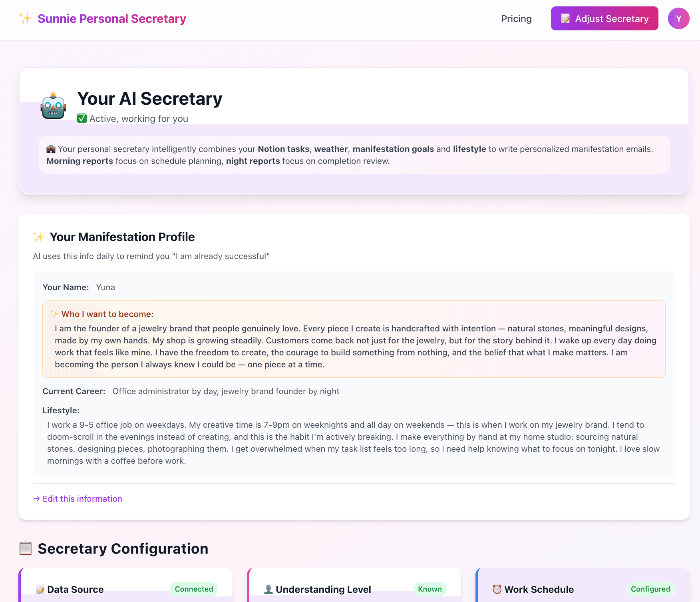700x602 pixels.
Task: Open the Pricing page from the header
Action: pos(516,18)
